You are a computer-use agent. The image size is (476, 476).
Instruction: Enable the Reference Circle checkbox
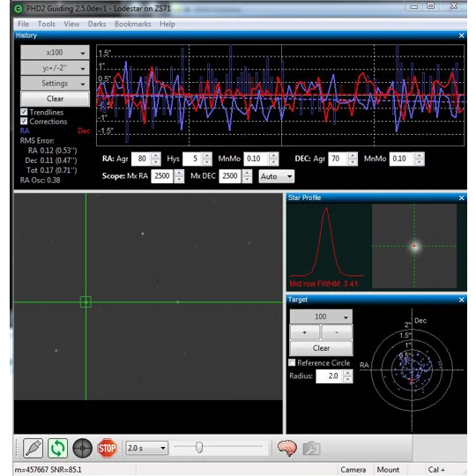click(x=292, y=362)
